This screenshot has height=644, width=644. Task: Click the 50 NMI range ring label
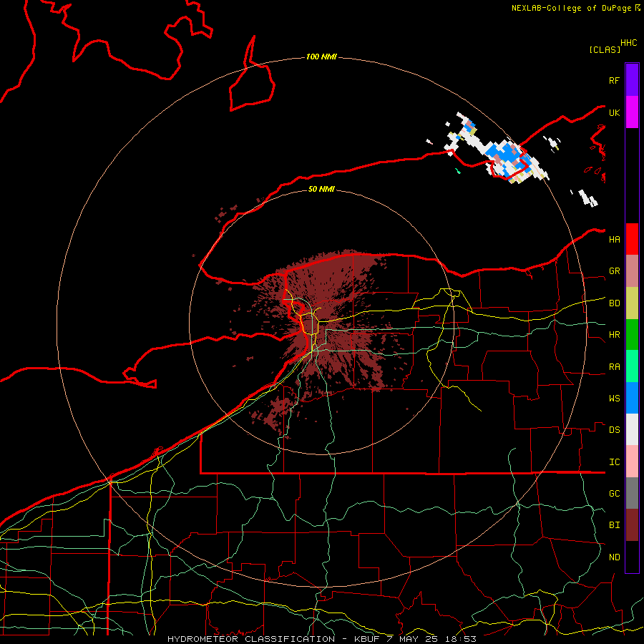tap(321, 189)
